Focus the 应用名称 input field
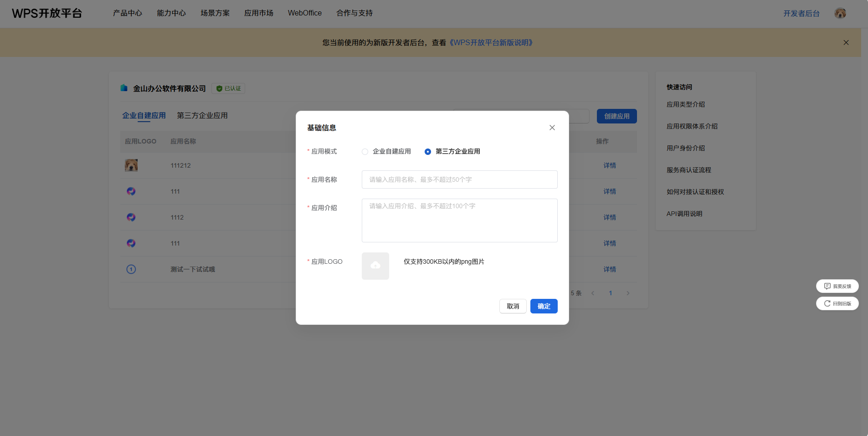The height and width of the screenshot is (436, 868). point(459,180)
